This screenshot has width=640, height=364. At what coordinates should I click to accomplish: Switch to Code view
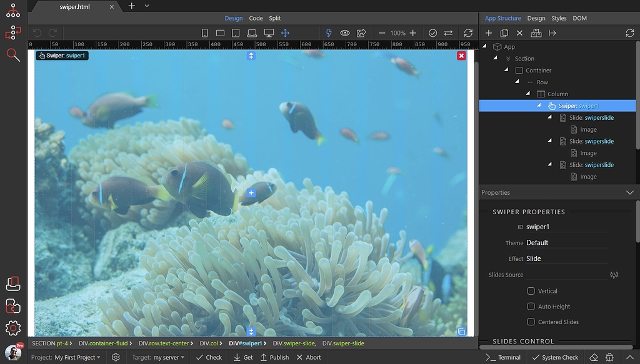click(255, 17)
